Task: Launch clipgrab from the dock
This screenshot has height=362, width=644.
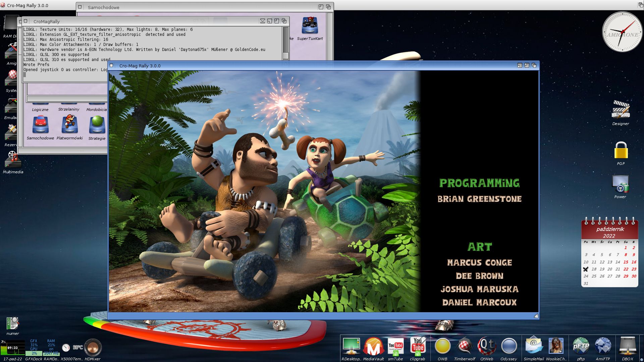Action: 418,346
